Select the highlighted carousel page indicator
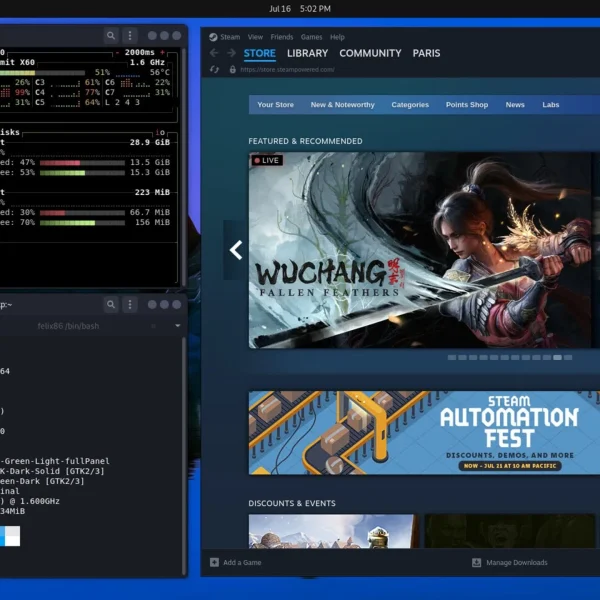This screenshot has height=600, width=600. pos(557,357)
